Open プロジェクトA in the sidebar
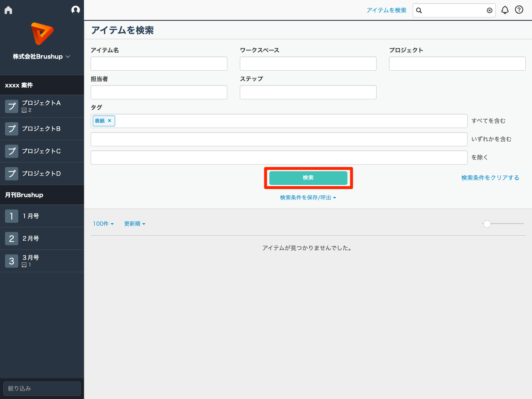The height and width of the screenshot is (399, 532). [x=42, y=106]
